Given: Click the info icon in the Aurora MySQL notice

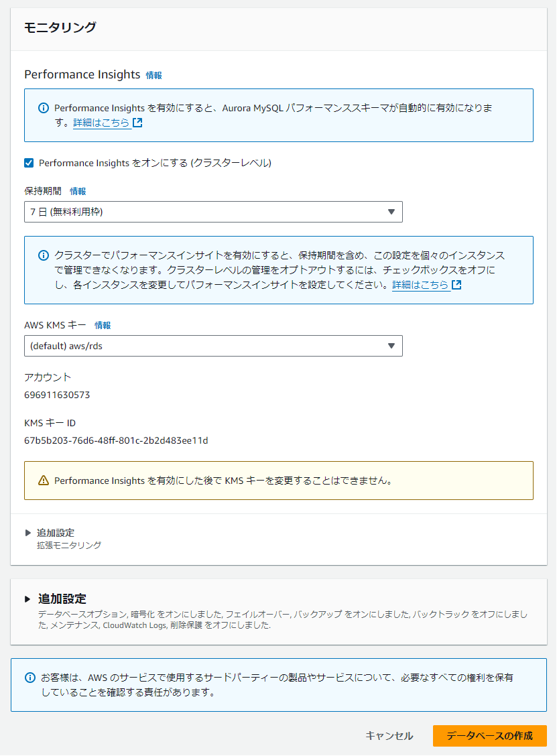Looking at the screenshot, I should [x=44, y=108].
